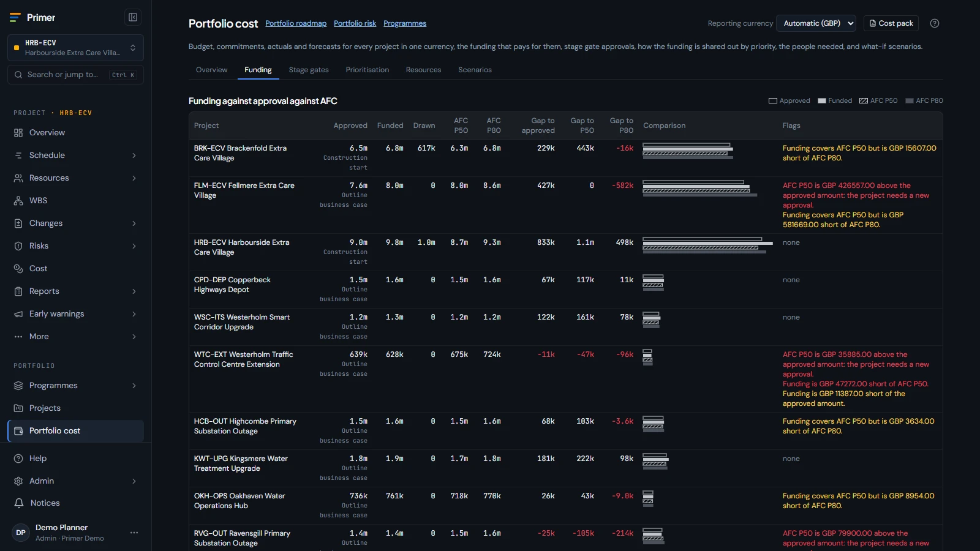980x551 pixels.
Task: Open the Portfolio roadmap link
Action: pyautogui.click(x=296, y=23)
